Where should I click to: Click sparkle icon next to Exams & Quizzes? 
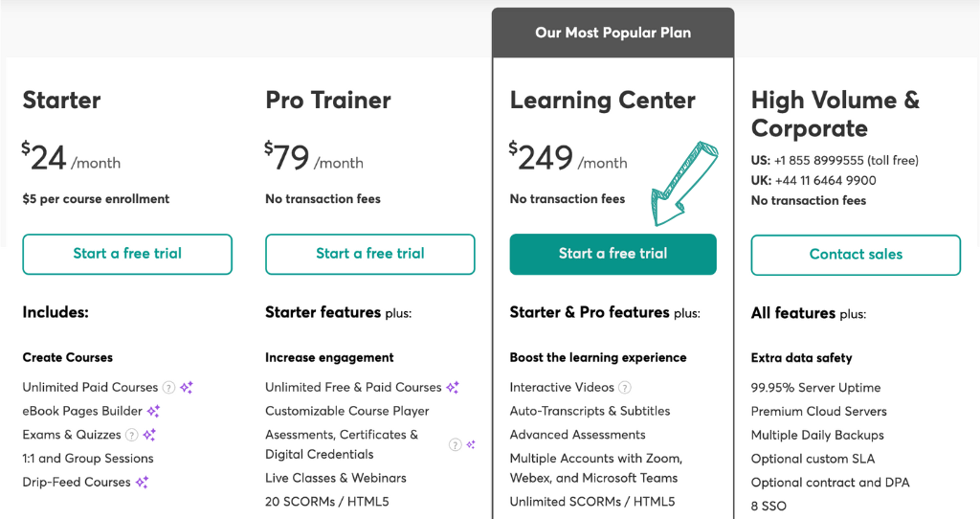coord(149,435)
